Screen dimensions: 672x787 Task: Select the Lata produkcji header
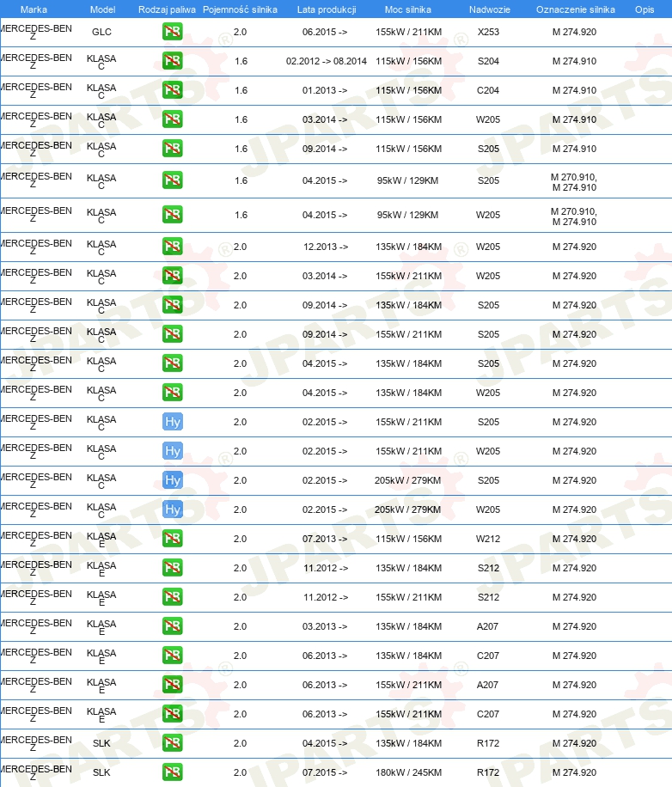click(x=327, y=9)
